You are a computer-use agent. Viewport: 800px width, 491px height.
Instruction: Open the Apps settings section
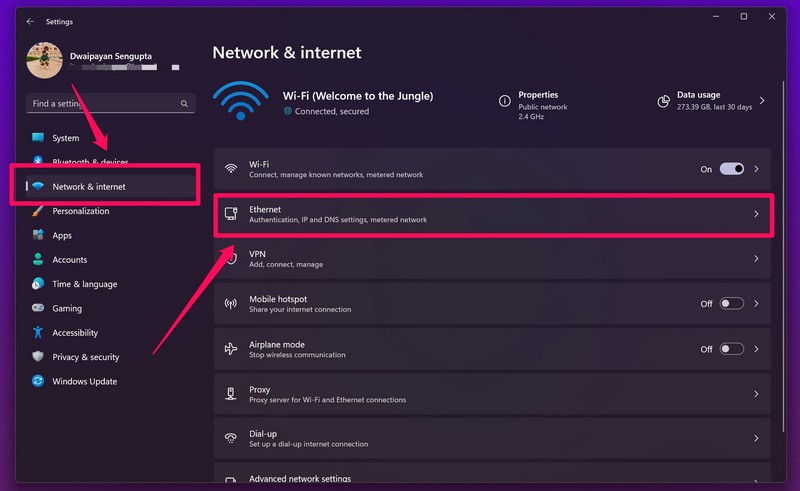(62, 235)
